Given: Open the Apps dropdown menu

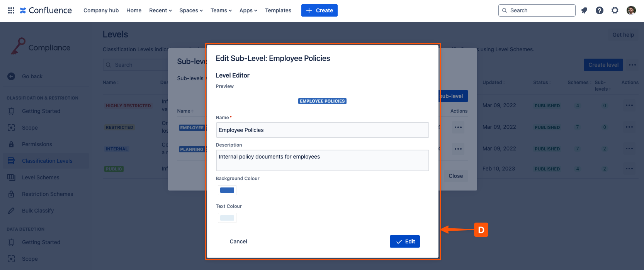Looking at the screenshot, I should (x=248, y=10).
